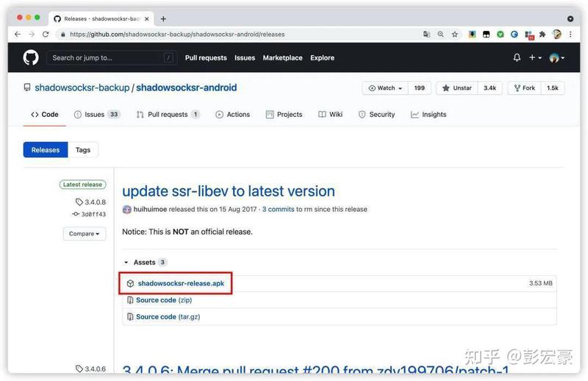588x381 pixels.
Task: Open the notifications bell
Action: click(517, 57)
